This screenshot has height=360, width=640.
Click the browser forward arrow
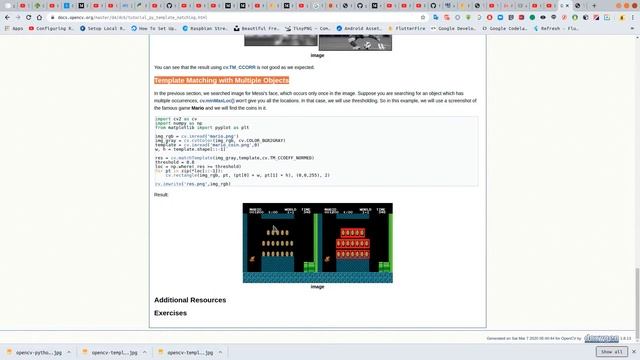coord(18,18)
